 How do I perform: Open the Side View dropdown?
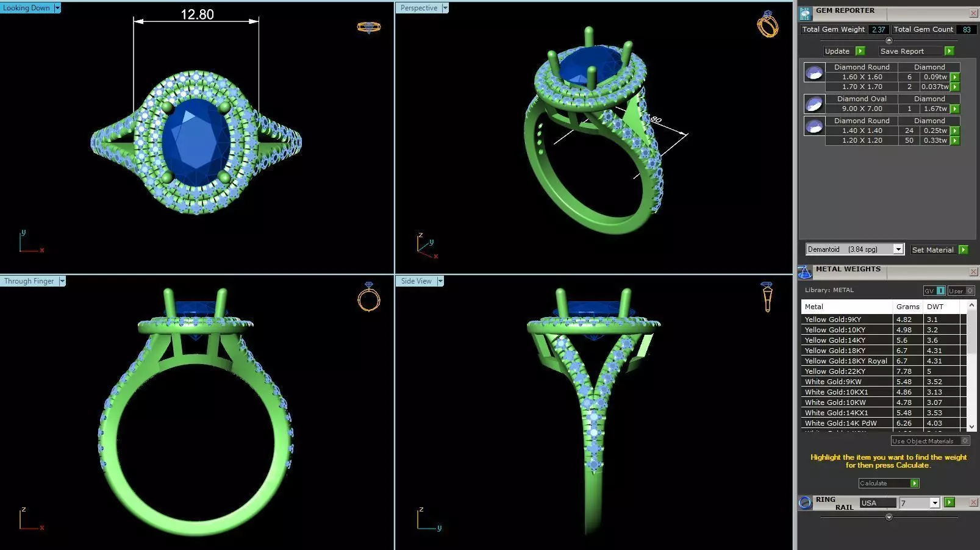[440, 281]
